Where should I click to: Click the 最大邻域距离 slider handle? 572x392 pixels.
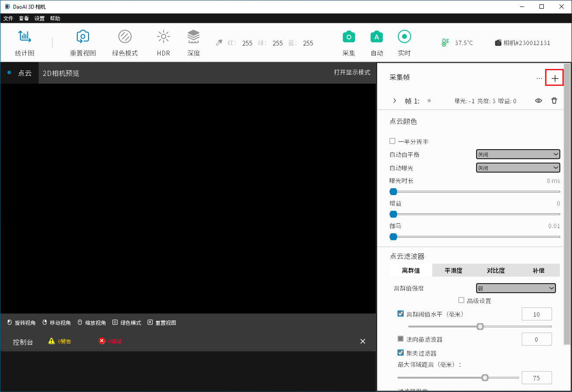click(485, 378)
